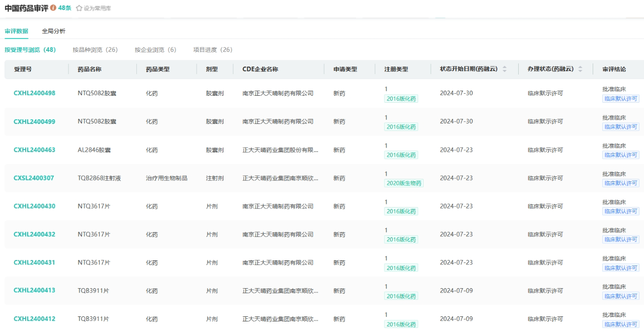This screenshot has width=644, height=332.
Task: Open acceptance number CXHL2400463
Action: coord(34,150)
